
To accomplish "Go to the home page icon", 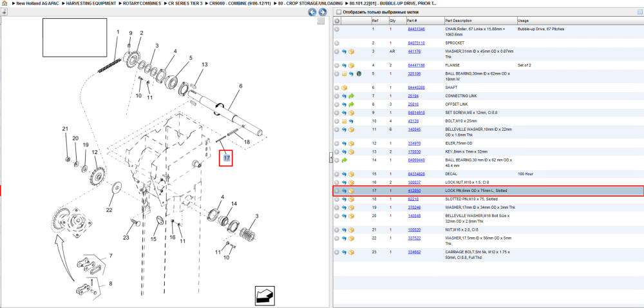I will click(5, 3).
